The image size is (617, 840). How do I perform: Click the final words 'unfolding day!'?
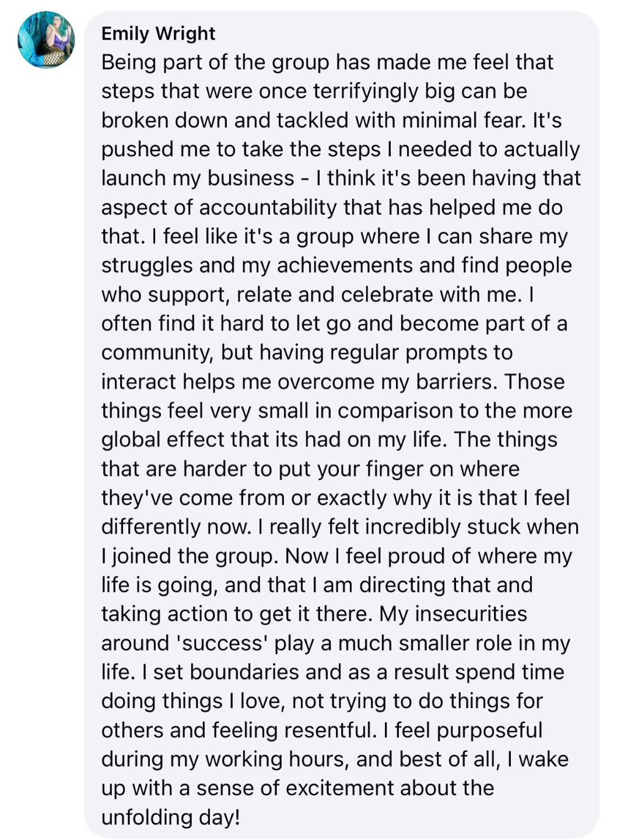[171, 817]
